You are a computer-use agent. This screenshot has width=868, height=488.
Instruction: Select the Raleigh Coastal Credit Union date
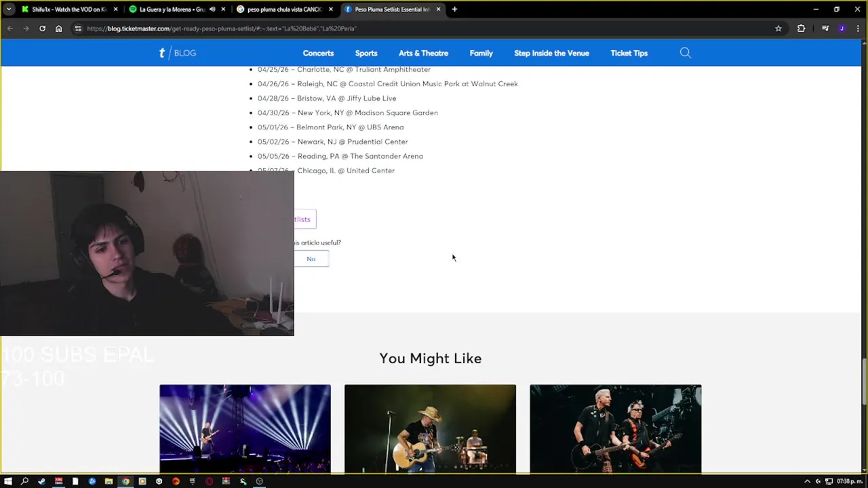pos(388,84)
